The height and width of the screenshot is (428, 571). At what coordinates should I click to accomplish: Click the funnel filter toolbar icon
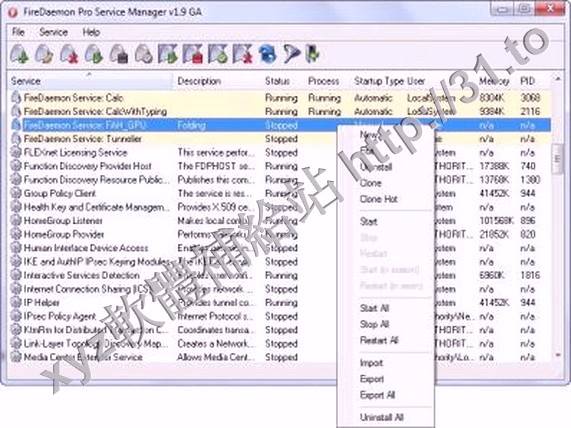tap(291, 54)
